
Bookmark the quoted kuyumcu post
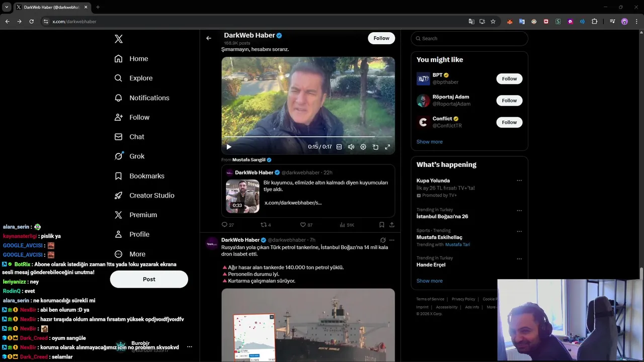(x=382, y=225)
